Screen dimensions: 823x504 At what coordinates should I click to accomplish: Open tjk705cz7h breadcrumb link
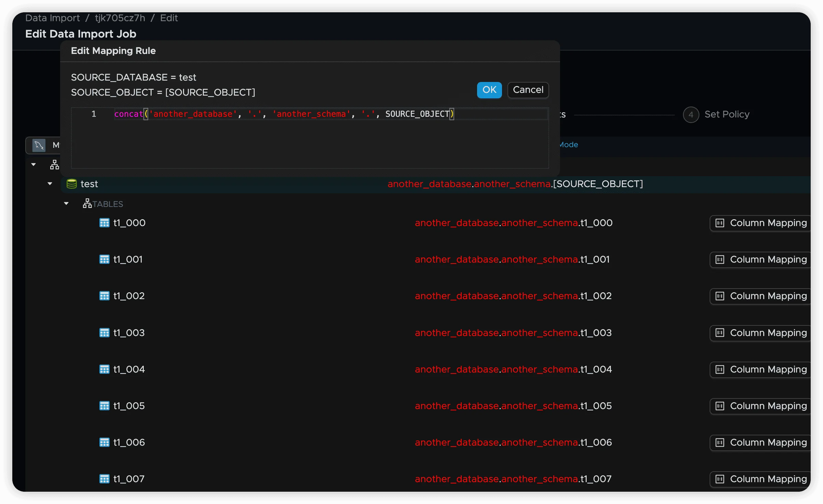[x=120, y=18]
